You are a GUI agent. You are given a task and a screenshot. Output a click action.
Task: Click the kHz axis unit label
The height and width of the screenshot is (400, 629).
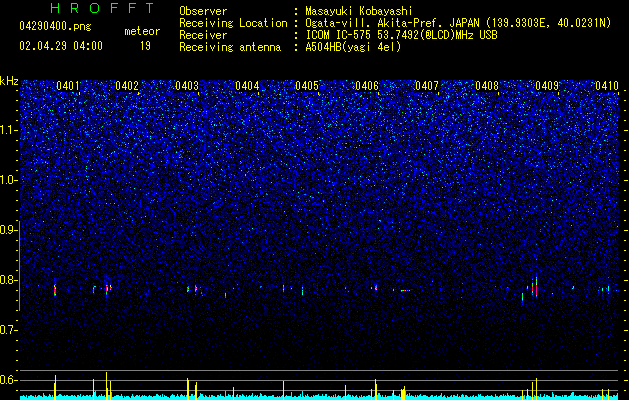[x=9, y=81]
